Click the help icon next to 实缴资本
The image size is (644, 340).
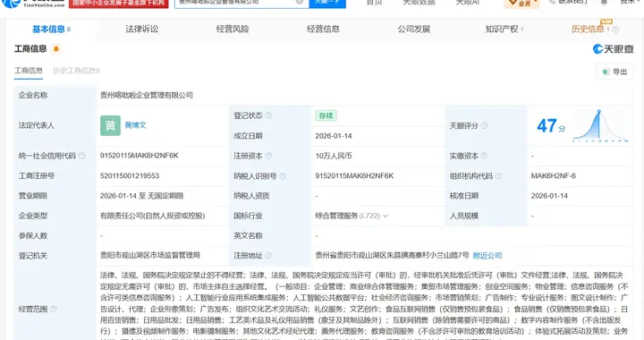pyautogui.click(x=484, y=156)
